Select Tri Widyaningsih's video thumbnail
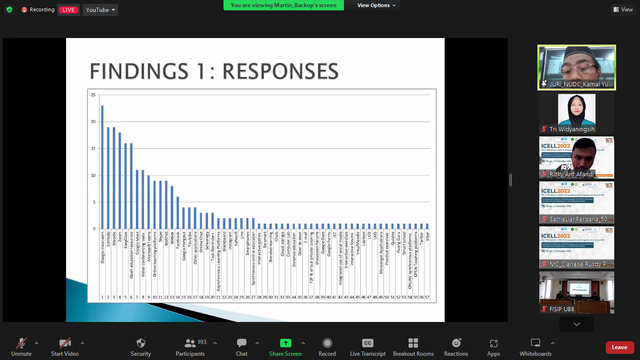 (577, 113)
